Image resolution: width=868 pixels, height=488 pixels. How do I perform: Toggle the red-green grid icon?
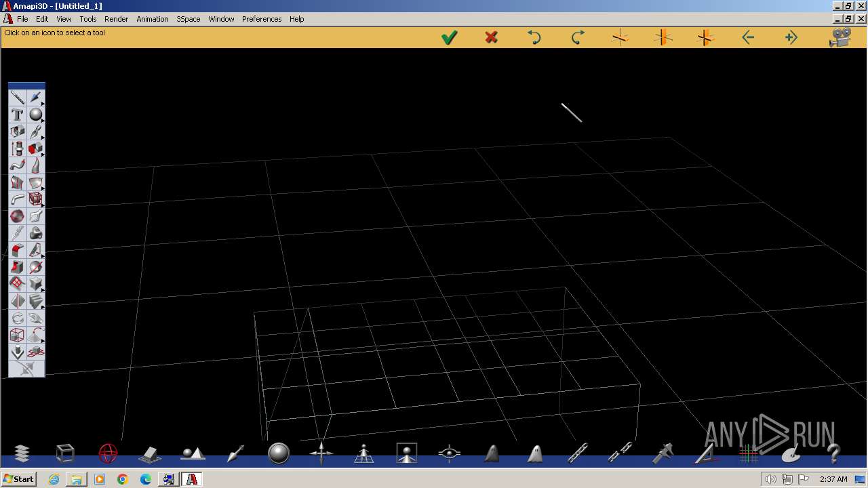click(x=749, y=453)
